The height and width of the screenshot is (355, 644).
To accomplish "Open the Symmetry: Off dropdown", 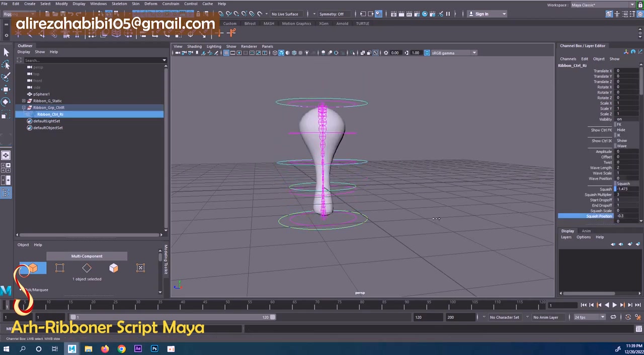I will [x=333, y=14].
